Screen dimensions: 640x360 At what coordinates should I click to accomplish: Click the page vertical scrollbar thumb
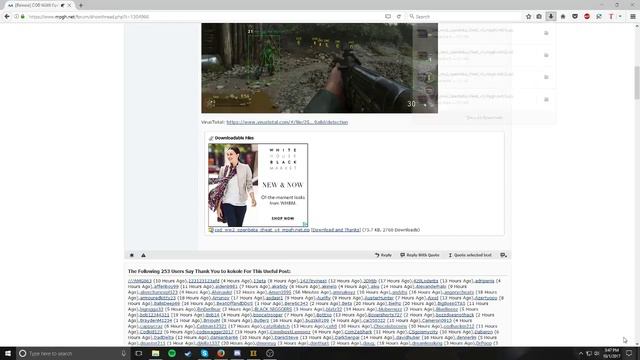(x=637, y=82)
